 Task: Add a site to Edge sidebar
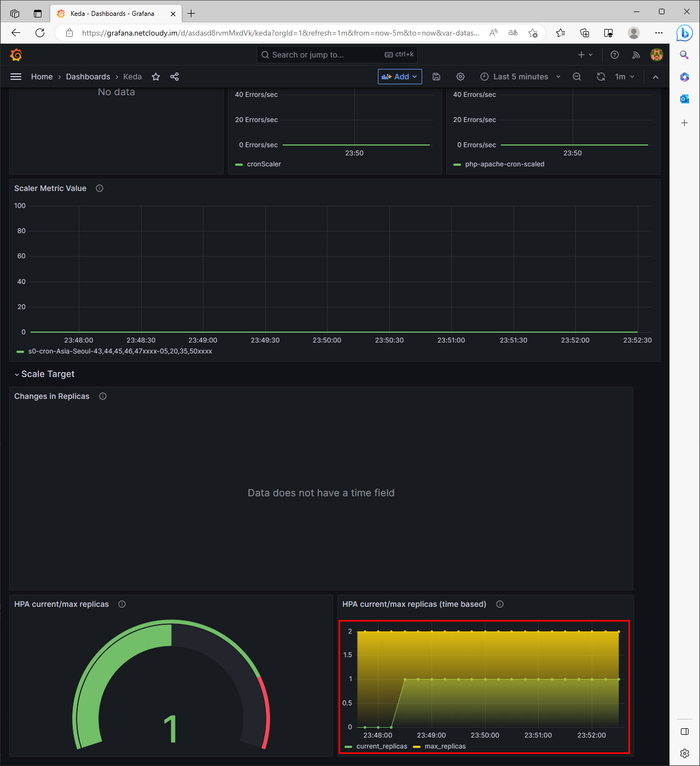(x=685, y=123)
